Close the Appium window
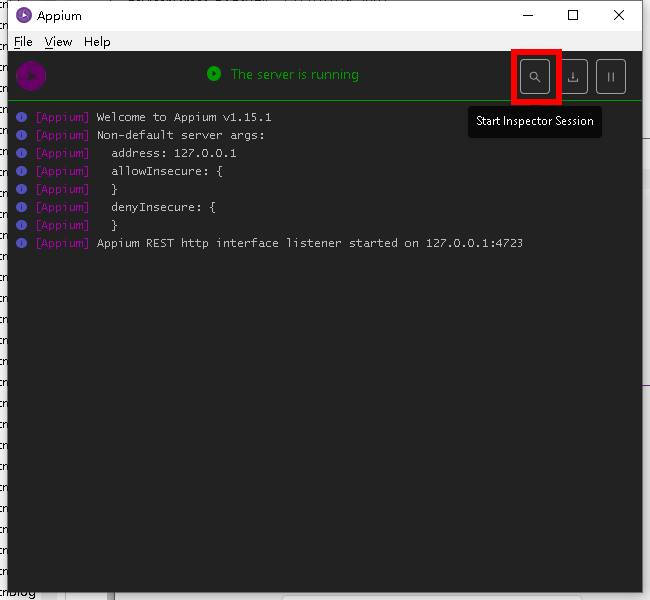Viewport: 650px width, 600px height. click(619, 16)
